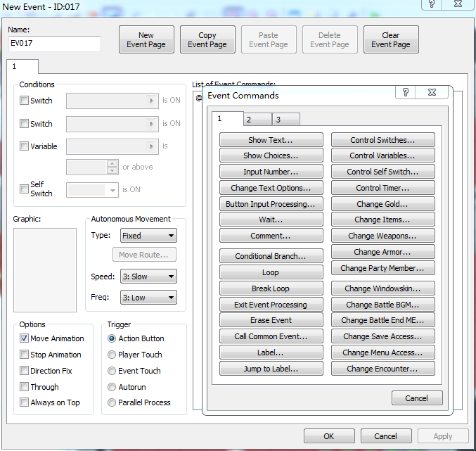Enable the Through checkbox
Viewport: 476px width, 451px height.
click(24, 386)
